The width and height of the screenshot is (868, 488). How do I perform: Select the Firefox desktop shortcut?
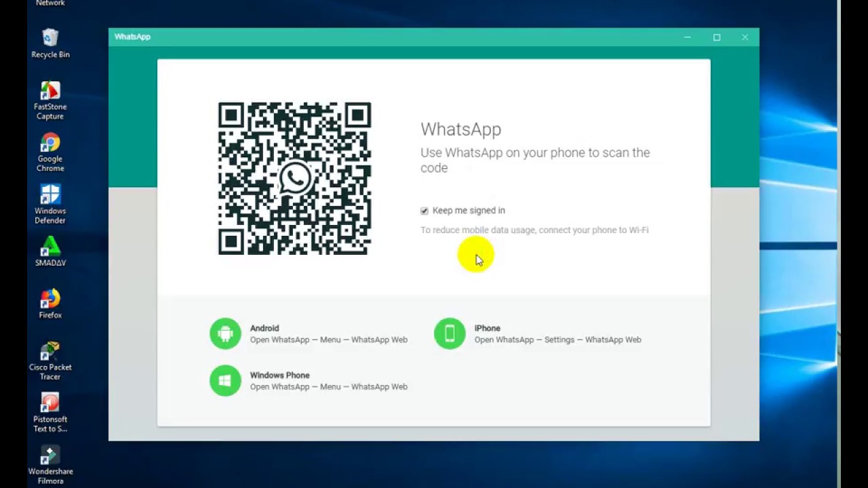pyautogui.click(x=50, y=304)
